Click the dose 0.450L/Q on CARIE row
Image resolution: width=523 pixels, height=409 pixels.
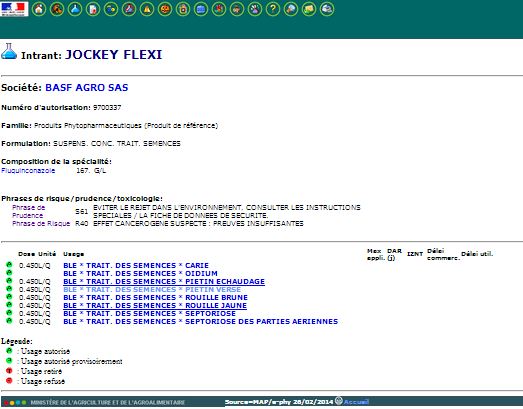[x=35, y=266]
